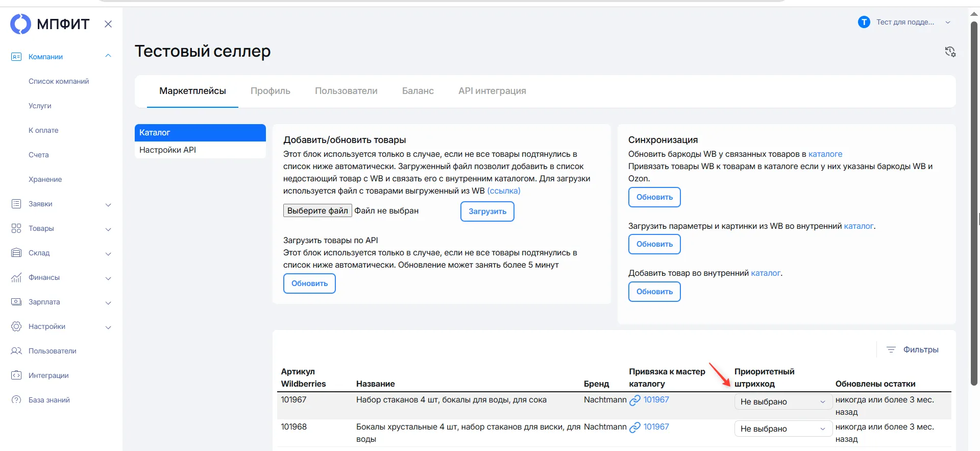Click the link icon in row 101968
980x451 pixels.
tap(635, 428)
